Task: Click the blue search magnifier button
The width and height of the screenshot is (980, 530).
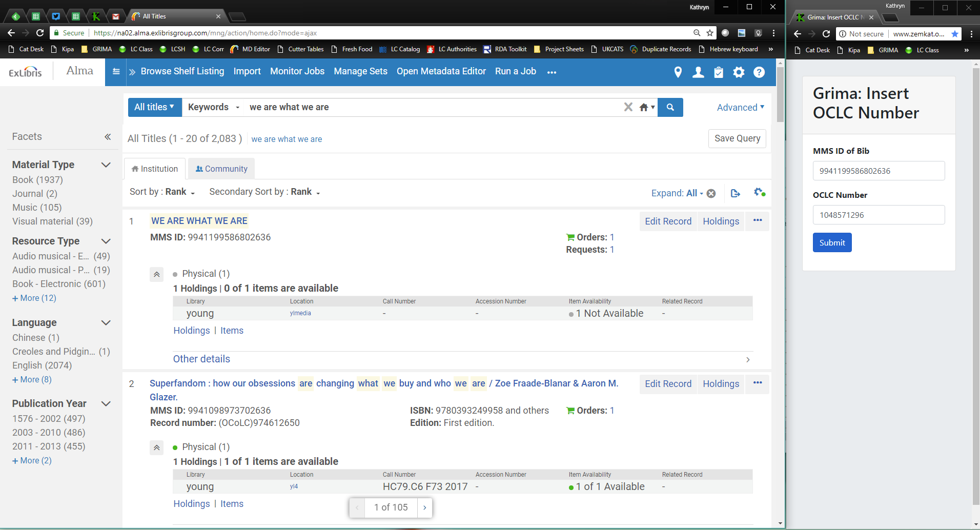Action: click(x=670, y=107)
